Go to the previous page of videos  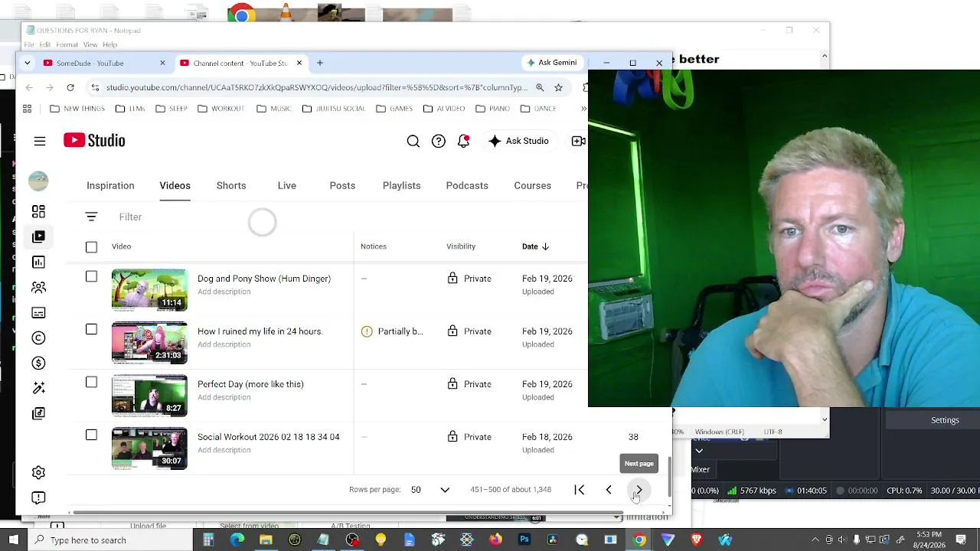(x=609, y=490)
